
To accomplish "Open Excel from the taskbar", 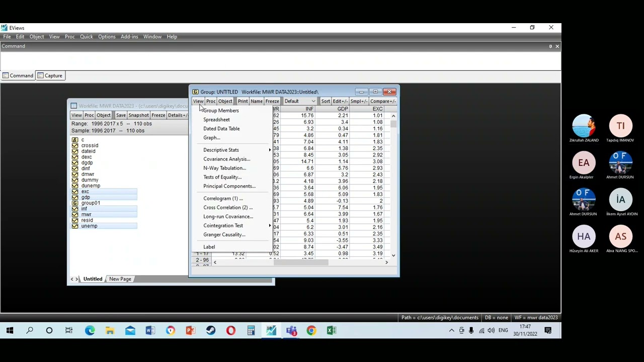I will (332, 330).
